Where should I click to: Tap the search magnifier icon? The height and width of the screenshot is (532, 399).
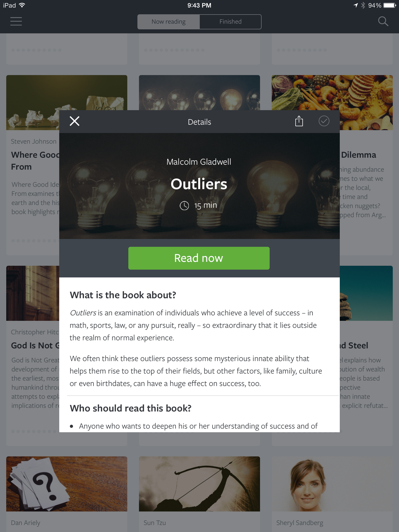coord(383,21)
